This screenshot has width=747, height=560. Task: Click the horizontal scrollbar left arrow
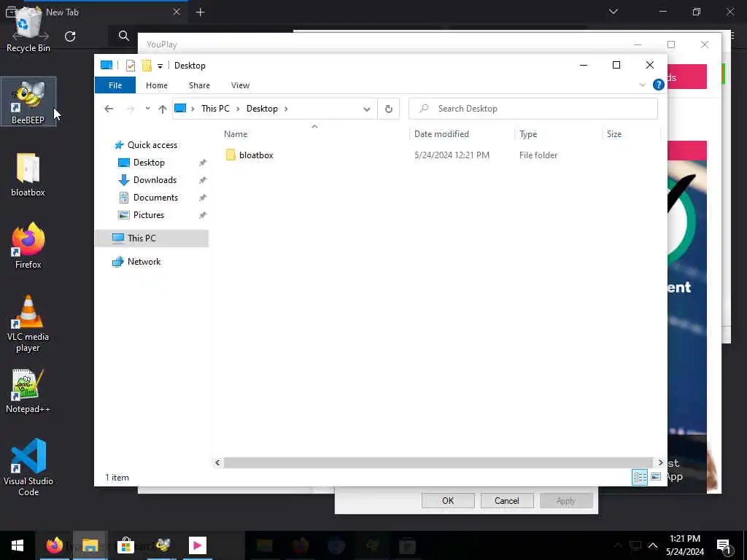[217, 462]
